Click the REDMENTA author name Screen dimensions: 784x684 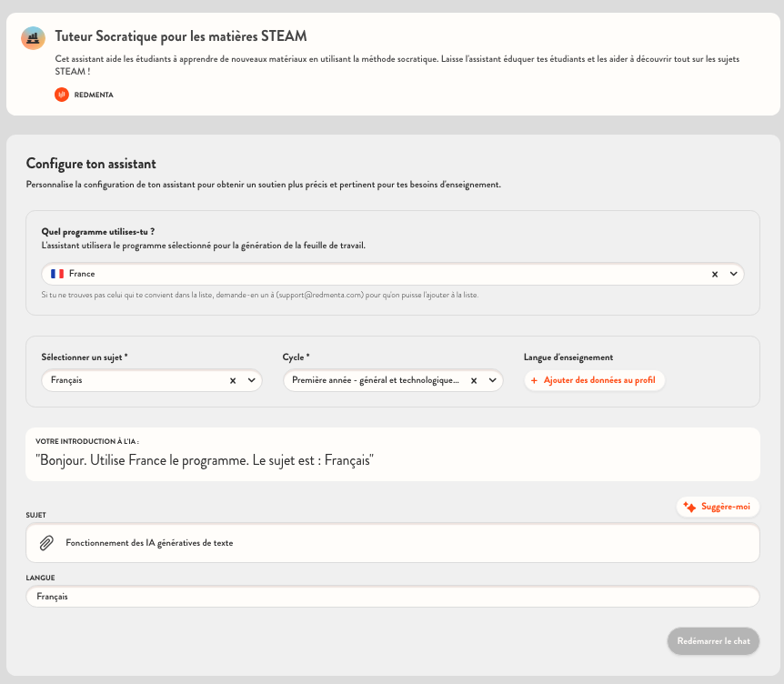click(x=94, y=95)
